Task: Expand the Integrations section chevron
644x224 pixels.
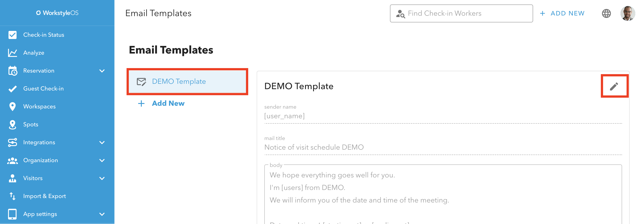Action: (x=102, y=142)
